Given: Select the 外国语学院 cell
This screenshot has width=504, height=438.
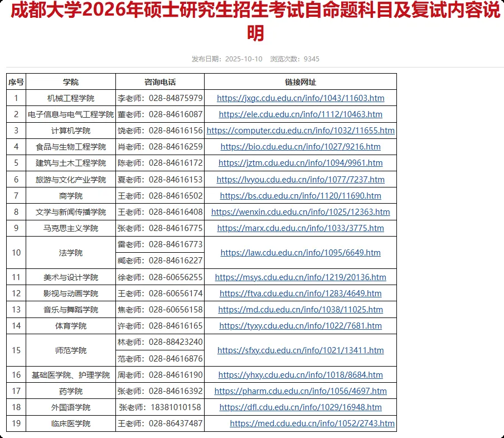Looking at the screenshot, I should pyautogui.click(x=71, y=407).
